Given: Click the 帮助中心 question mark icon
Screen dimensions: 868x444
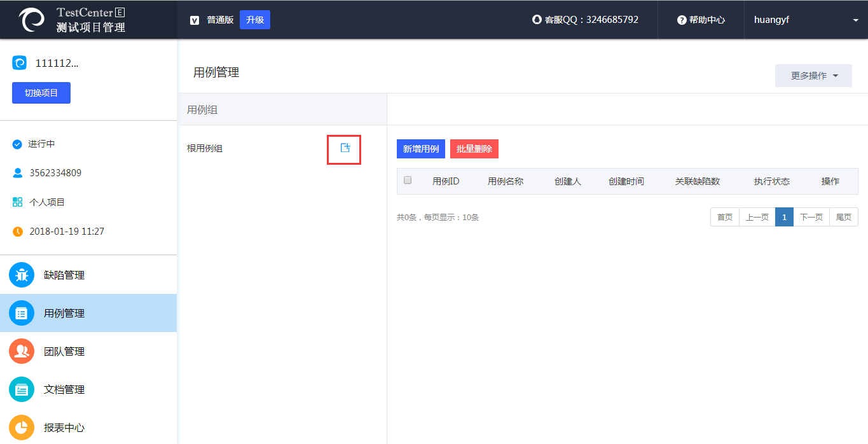Looking at the screenshot, I should coord(682,20).
